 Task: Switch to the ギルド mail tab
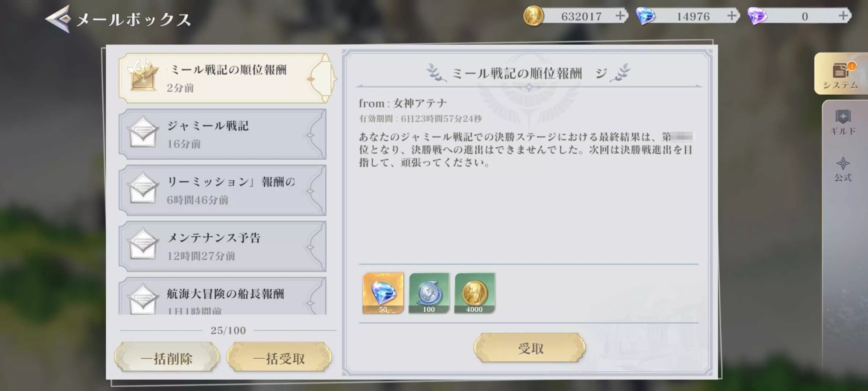843,122
